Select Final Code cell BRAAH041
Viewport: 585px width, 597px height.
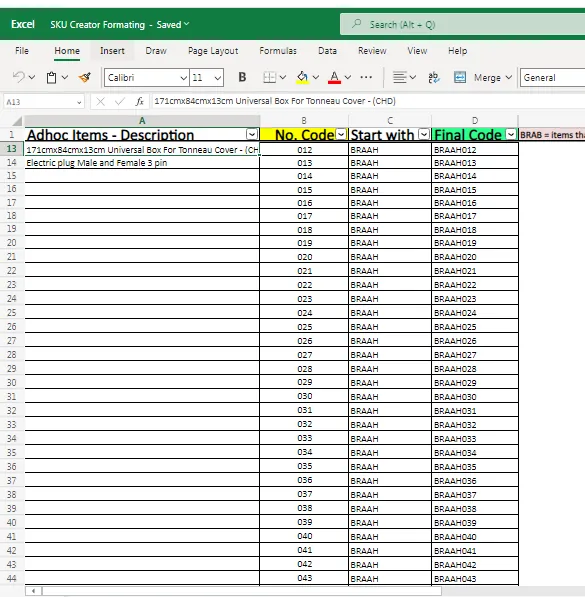pos(475,550)
